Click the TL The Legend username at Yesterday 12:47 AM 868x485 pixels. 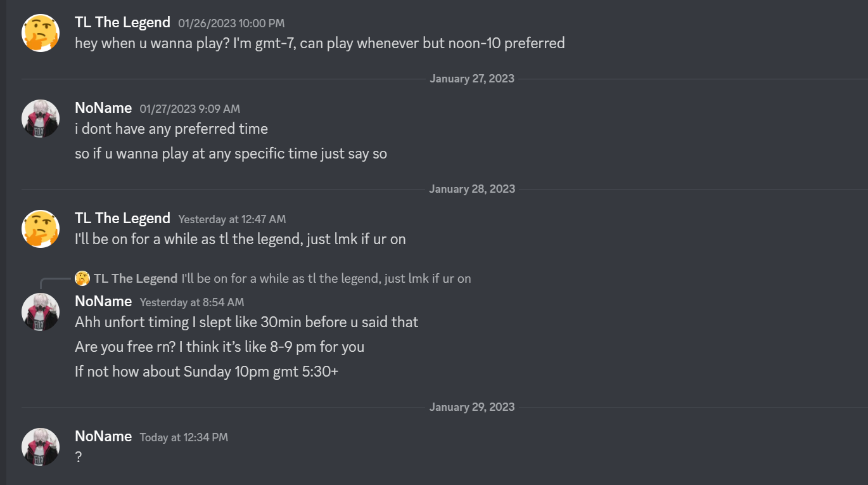click(122, 218)
